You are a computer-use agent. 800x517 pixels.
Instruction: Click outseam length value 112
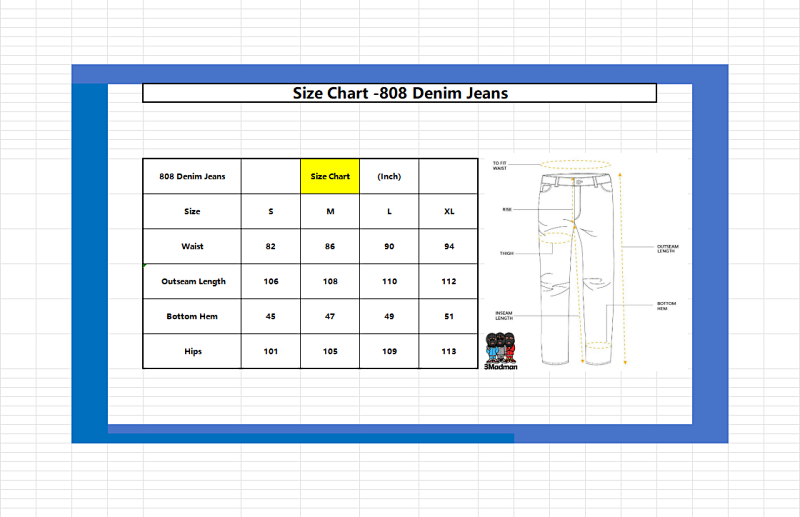(448, 281)
